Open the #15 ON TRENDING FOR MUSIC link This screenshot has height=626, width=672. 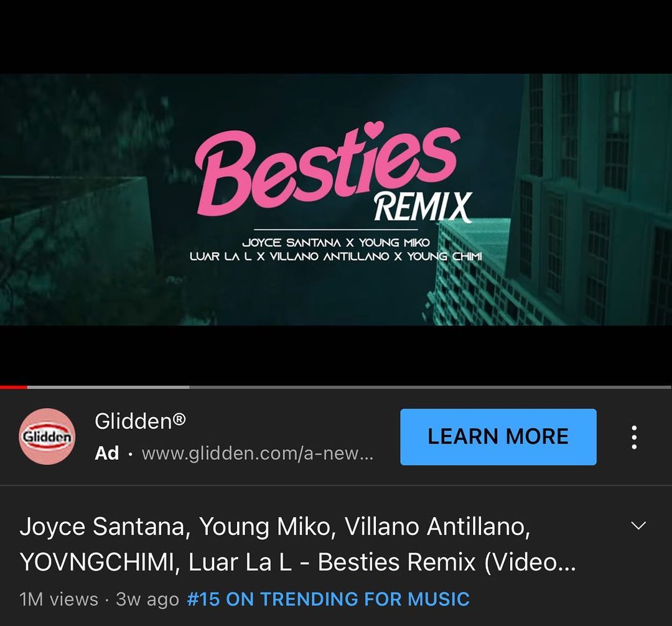pyautogui.click(x=329, y=599)
